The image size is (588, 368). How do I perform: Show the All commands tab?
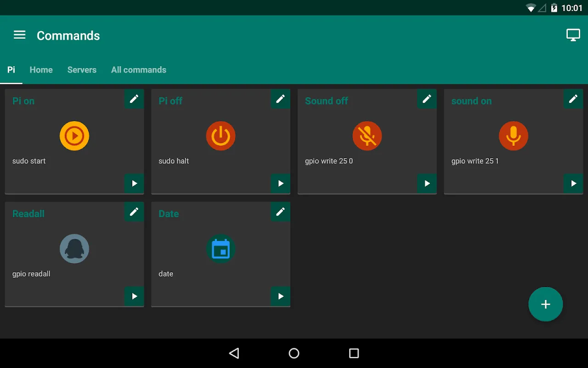(138, 70)
